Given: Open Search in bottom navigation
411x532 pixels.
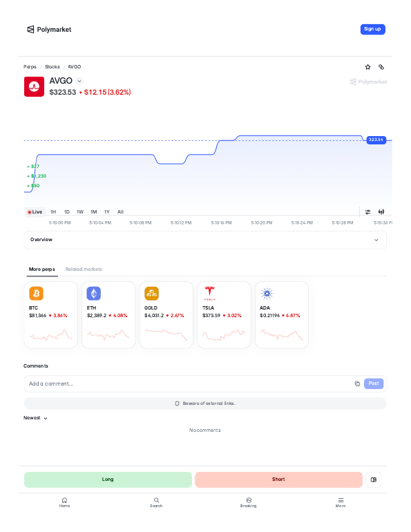Looking at the screenshot, I should tap(156, 502).
